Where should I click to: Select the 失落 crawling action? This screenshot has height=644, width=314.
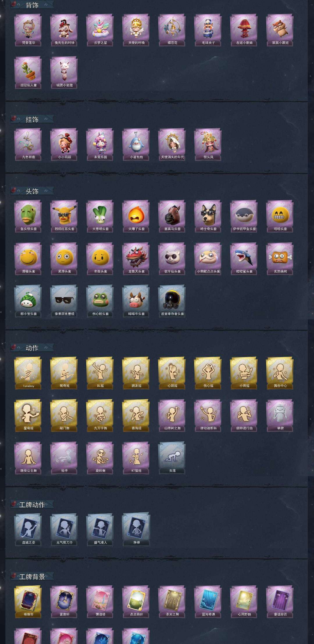[x=172, y=458]
